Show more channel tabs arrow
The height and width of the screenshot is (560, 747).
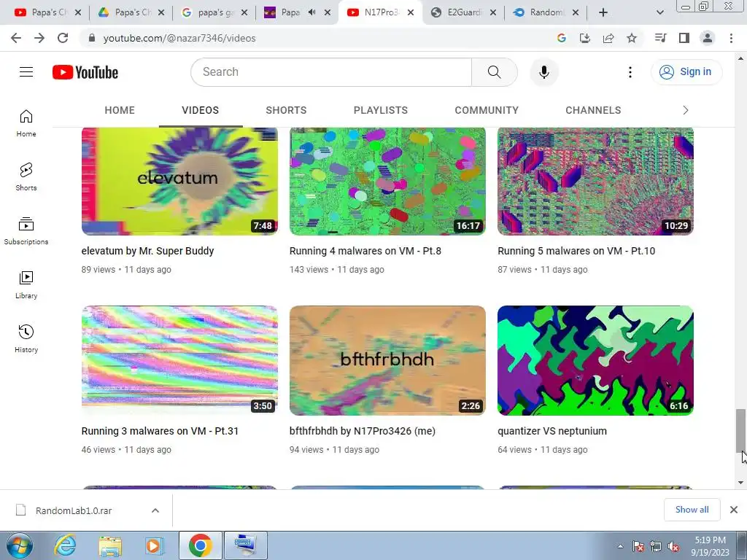685,110
